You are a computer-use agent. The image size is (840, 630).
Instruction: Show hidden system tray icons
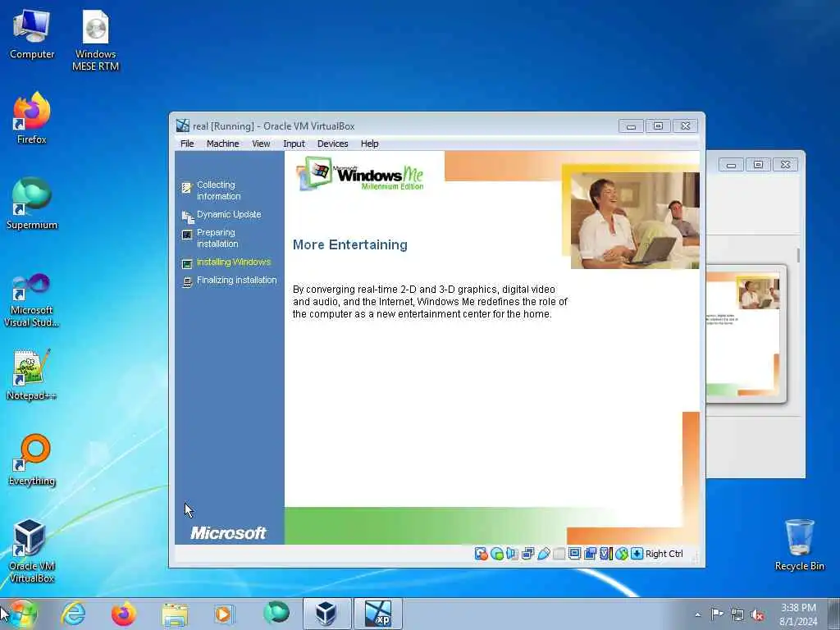(x=697, y=615)
